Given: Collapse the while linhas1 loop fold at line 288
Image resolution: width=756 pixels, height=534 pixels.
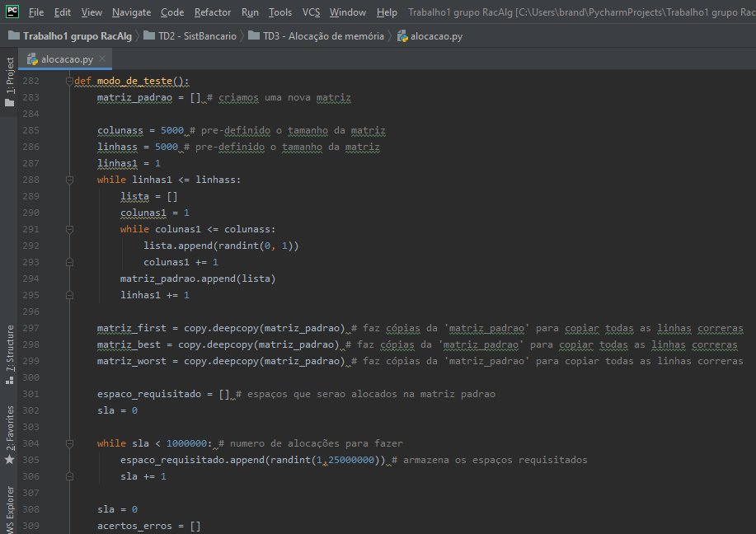Looking at the screenshot, I should click(x=69, y=180).
